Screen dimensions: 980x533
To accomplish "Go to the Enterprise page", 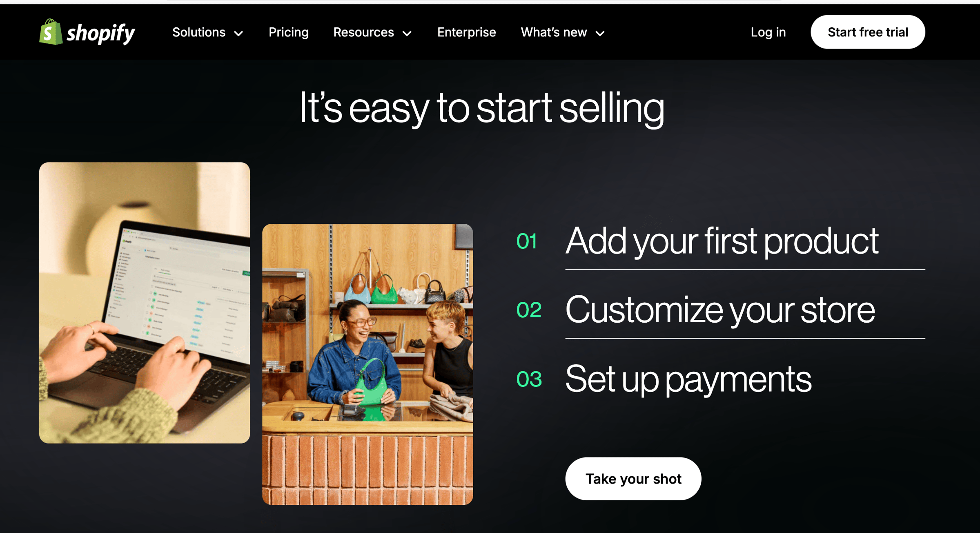I will point(466,32).
